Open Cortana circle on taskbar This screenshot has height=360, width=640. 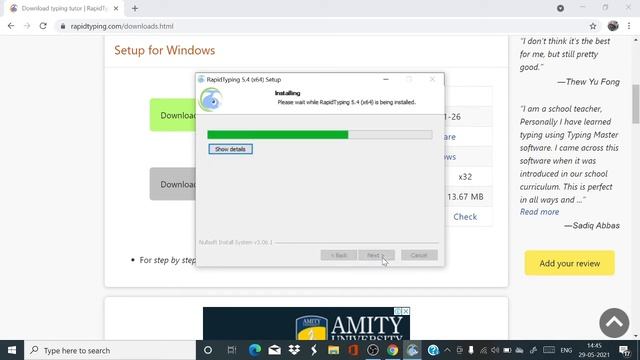click(x=208, y=350)
